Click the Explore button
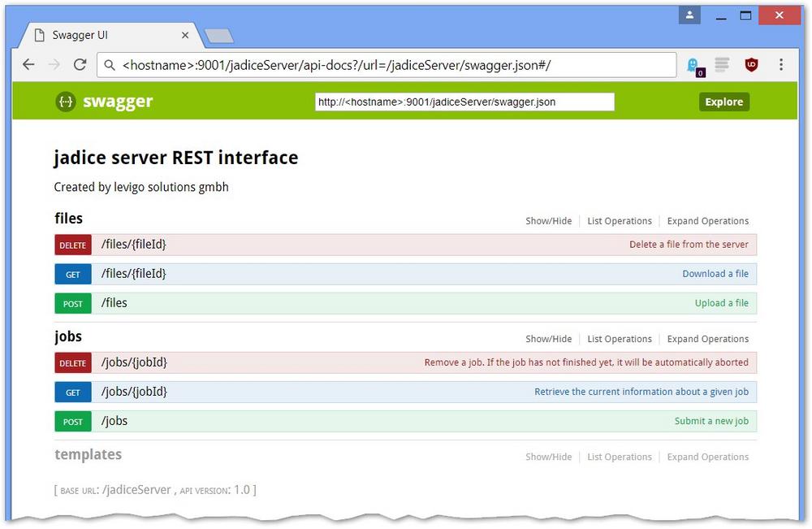 [x=724, y=102]
